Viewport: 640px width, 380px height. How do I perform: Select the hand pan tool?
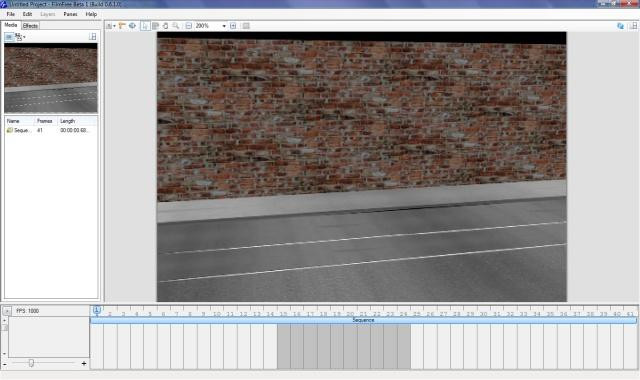pyautogui.click(x=165, y=26)
